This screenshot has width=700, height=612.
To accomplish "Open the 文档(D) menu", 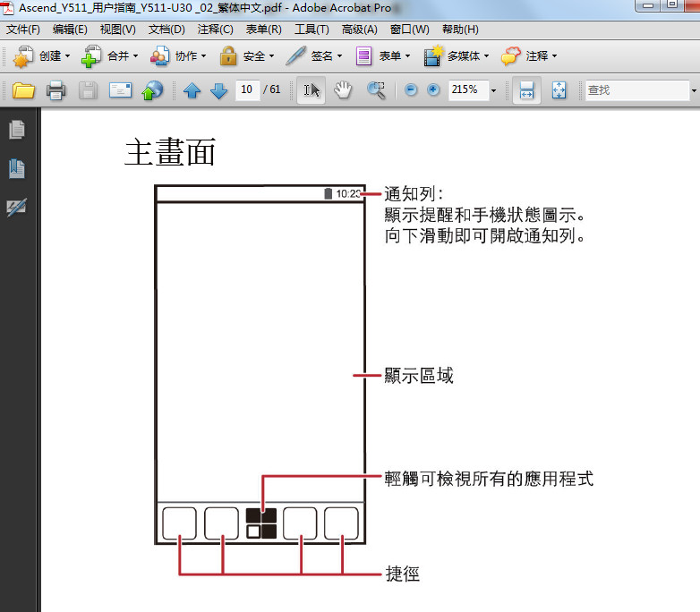I will pos(166,30).
